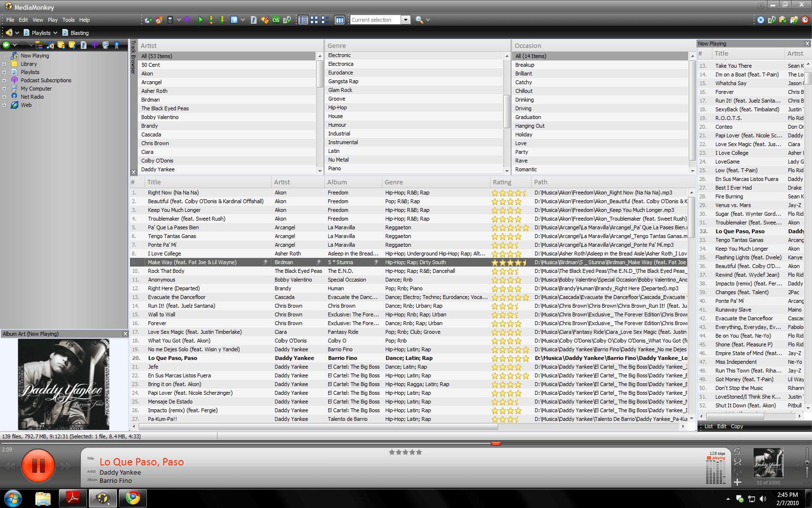This screenshot has height=508, width=812.
Task: Click the plus icon in the player panel
Action: pos(738,482)
